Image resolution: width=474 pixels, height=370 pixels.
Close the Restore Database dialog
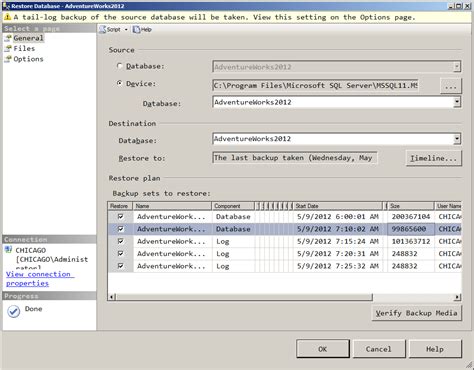click(467, 6)
